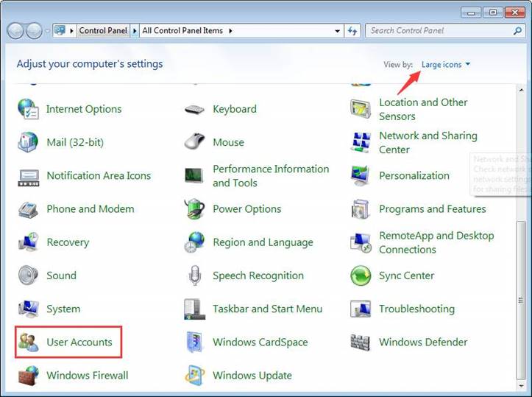Open the Sync Center link
Screen dimensions: 532x397
point(406,275)
